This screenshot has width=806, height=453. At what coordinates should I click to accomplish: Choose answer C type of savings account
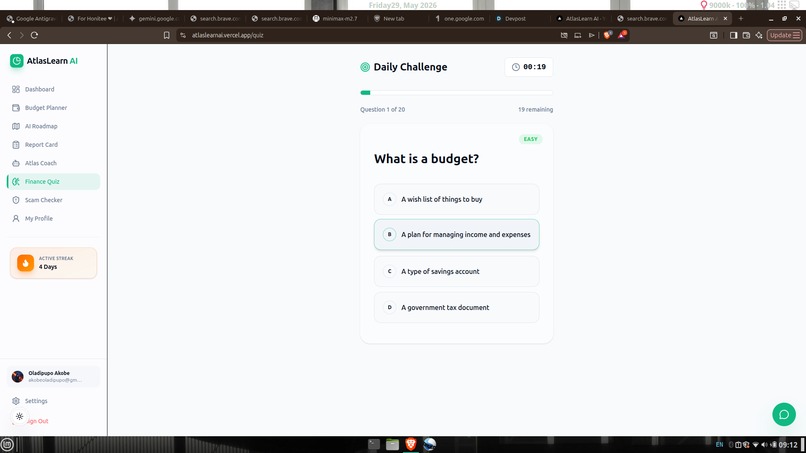456,271
